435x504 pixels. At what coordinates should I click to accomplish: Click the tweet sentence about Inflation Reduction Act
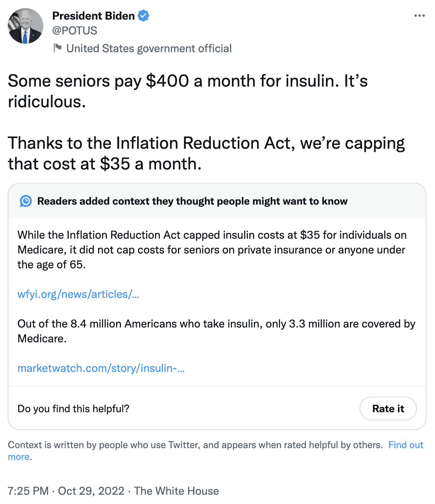206,153
